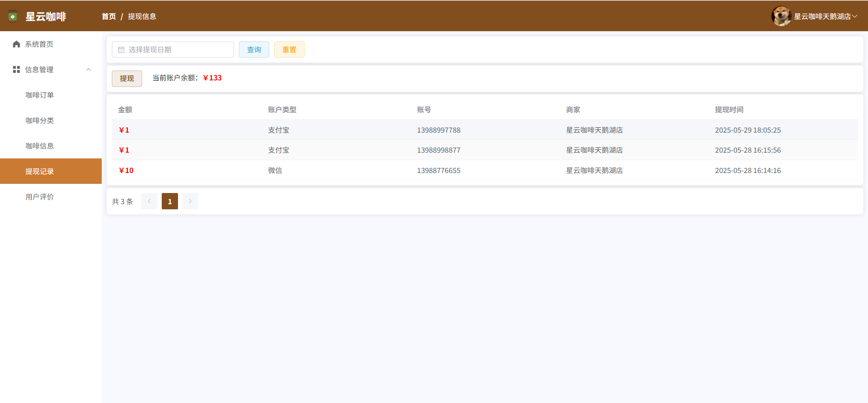
Task: Click the Shiba dog avatar image
Action: point(781,16)
